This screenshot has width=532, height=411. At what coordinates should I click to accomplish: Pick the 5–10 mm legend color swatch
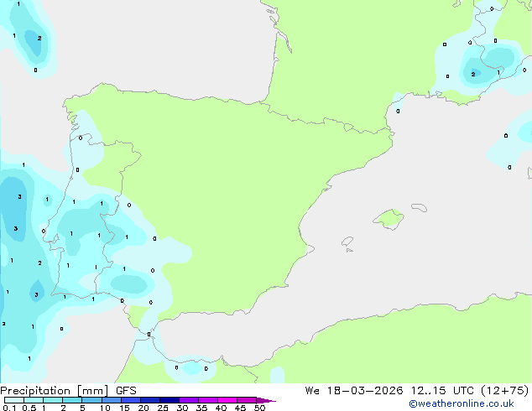91,400
